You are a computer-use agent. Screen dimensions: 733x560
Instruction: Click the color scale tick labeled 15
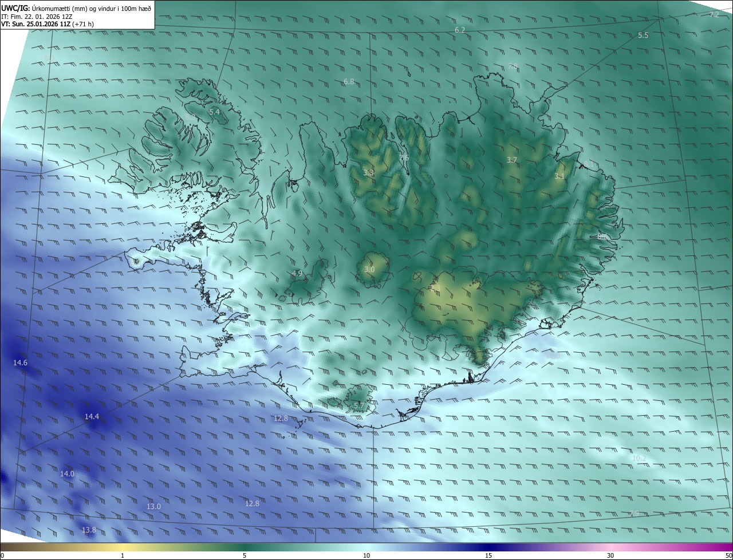488,555
